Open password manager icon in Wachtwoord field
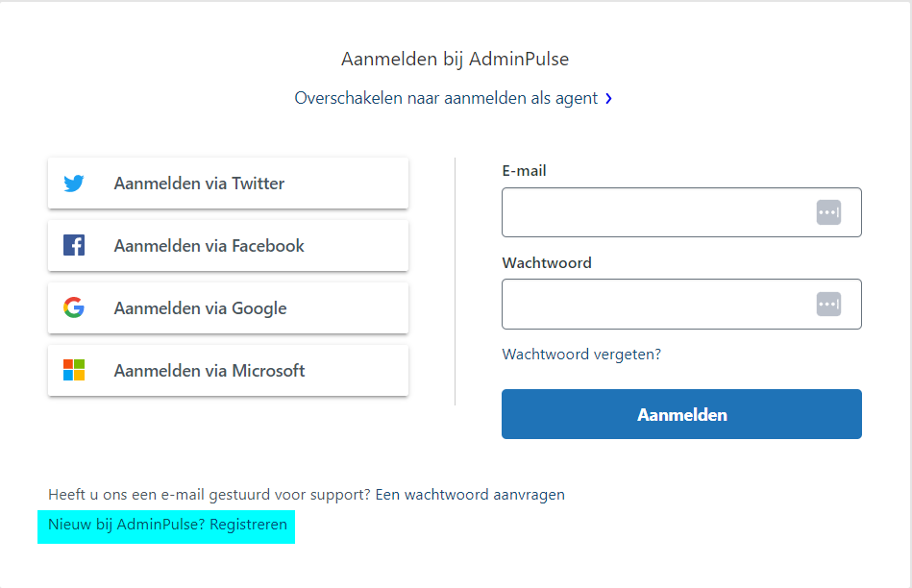 [x=828, y=305]
